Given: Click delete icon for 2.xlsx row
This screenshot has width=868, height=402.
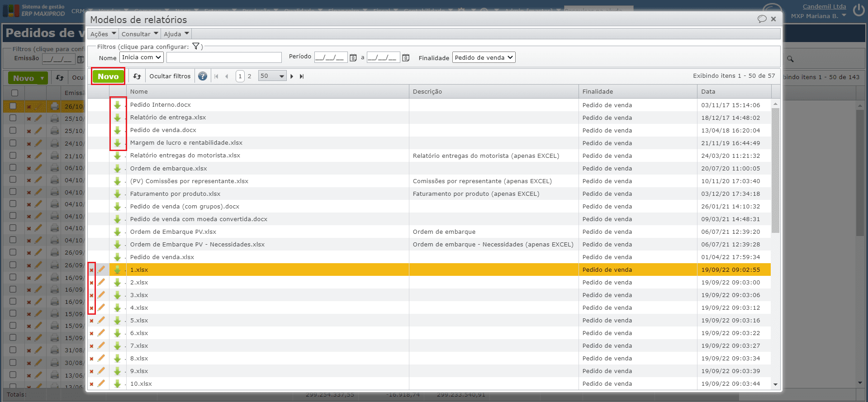Looking at the screenshot, I should pyautogui.click(x=91, y=283).
